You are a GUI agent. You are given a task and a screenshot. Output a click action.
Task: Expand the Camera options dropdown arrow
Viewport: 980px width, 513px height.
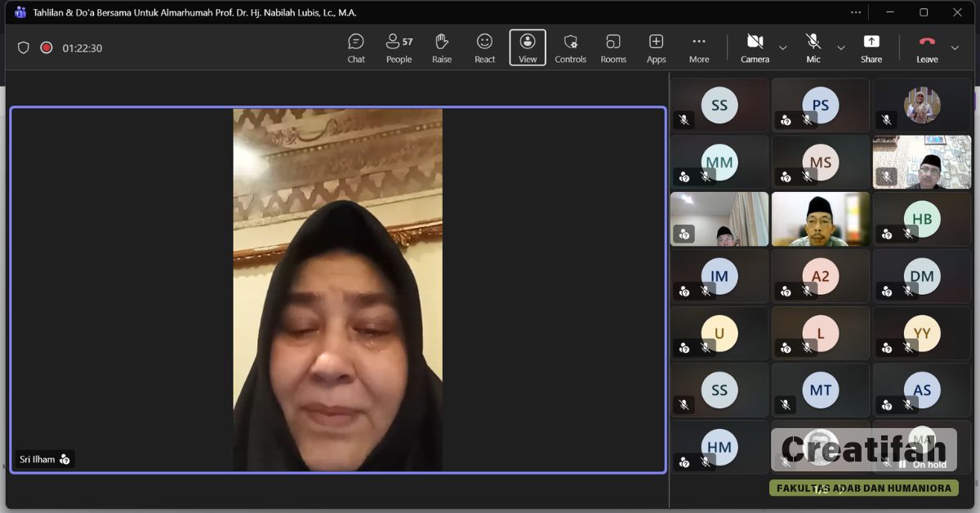[783, 48]
